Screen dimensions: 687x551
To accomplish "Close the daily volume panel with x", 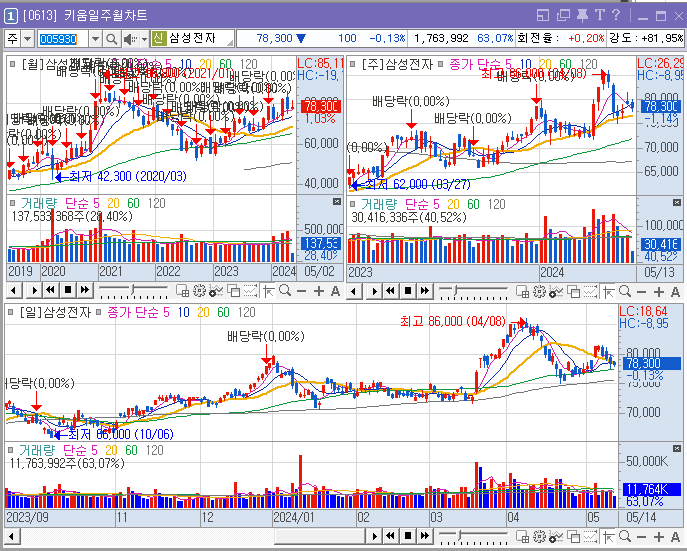I will (677, 449).
